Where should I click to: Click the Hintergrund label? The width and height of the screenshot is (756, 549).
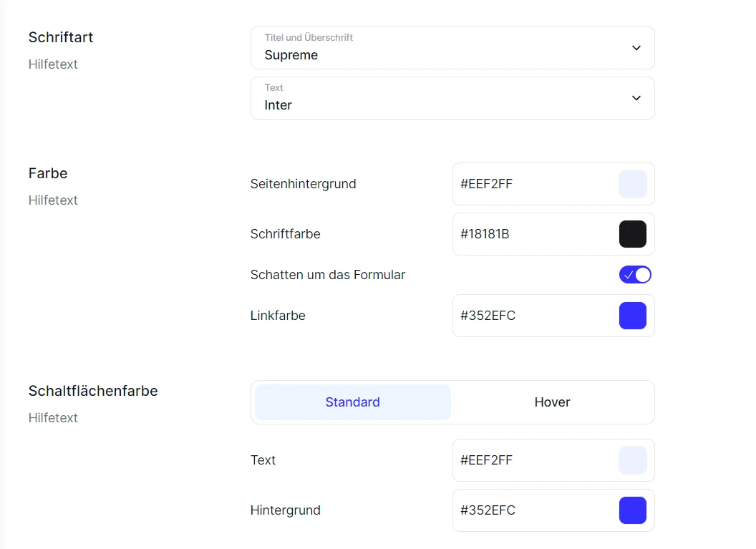(286, 510)
